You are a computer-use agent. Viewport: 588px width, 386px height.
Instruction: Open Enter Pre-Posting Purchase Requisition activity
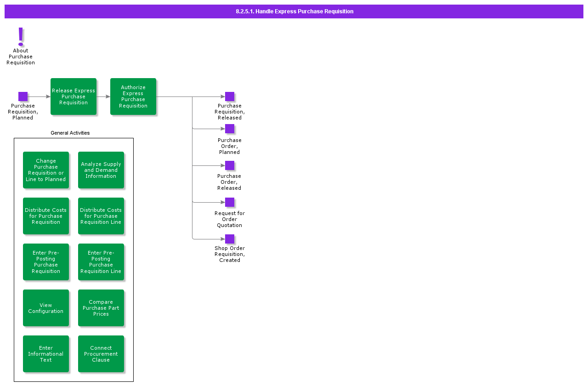click(46, 262)
